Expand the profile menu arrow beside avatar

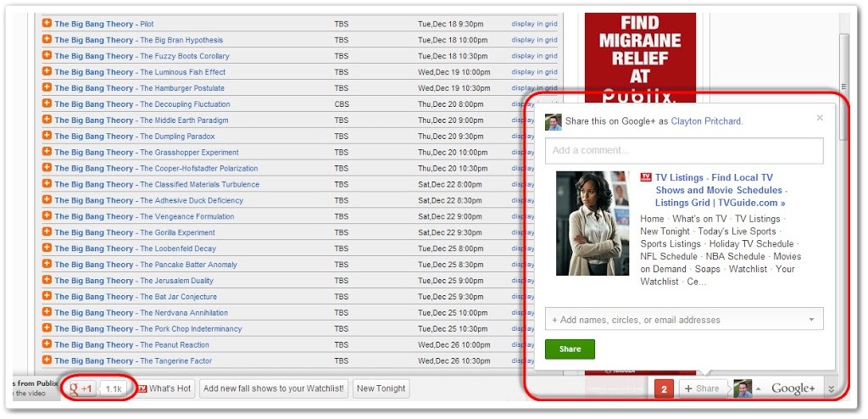(x=759, y=388)
